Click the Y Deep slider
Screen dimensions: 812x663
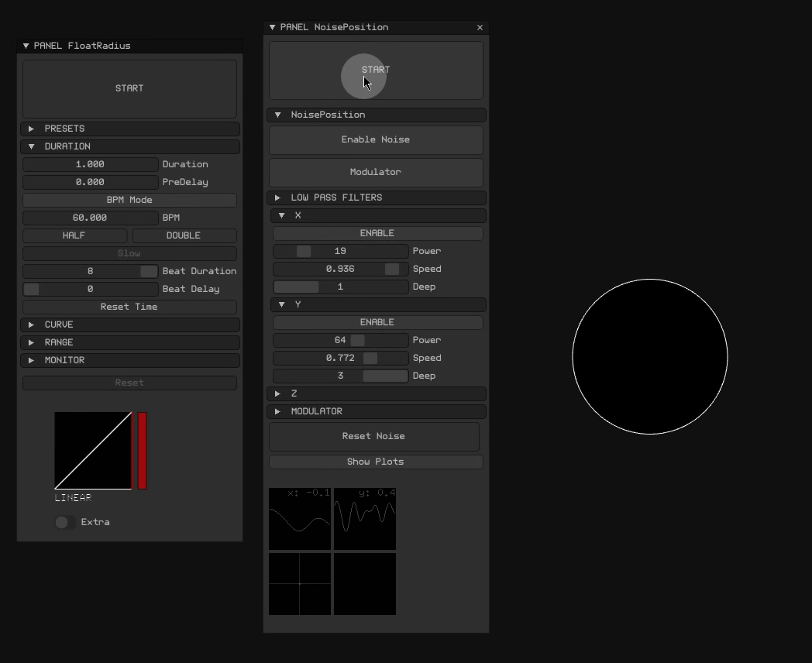(x=340, y=376)
